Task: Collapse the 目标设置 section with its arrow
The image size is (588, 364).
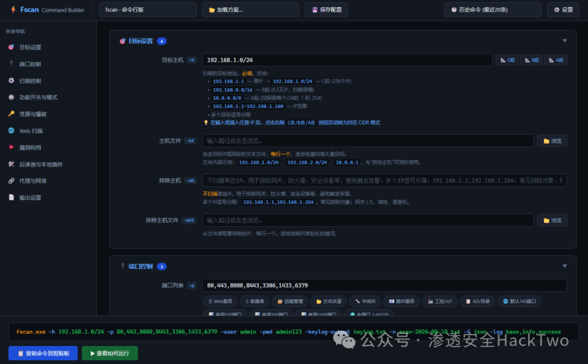Action: 565,41
